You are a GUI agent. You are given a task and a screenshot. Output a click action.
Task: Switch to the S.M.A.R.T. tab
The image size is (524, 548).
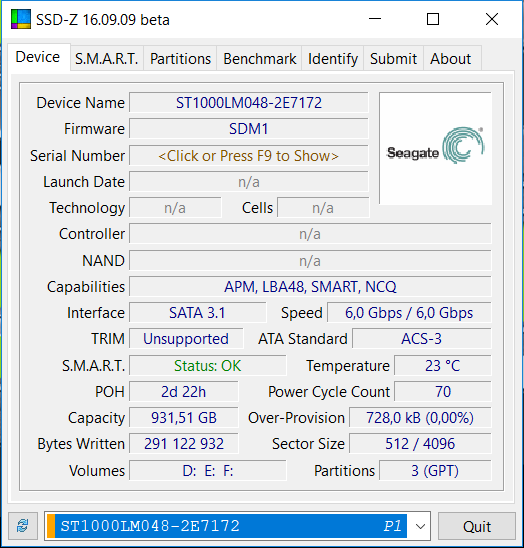[x=107, y=58]
